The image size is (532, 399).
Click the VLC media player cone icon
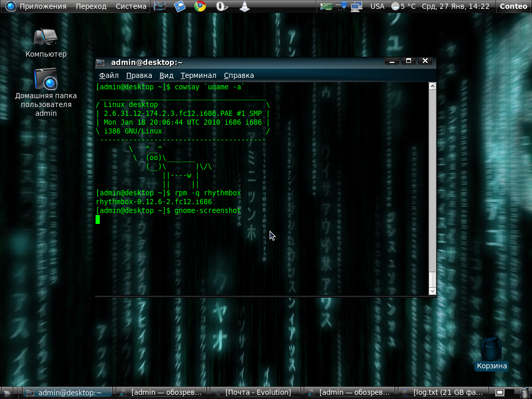[x=244, y=6]
